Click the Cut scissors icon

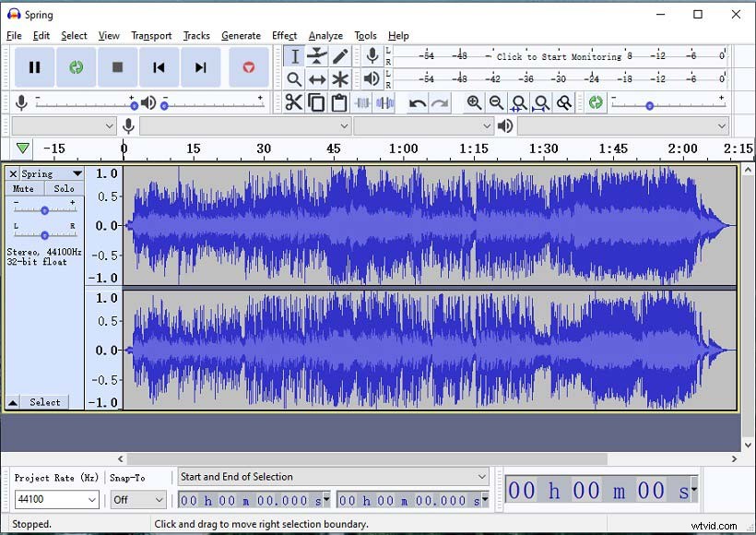[294, 102]
